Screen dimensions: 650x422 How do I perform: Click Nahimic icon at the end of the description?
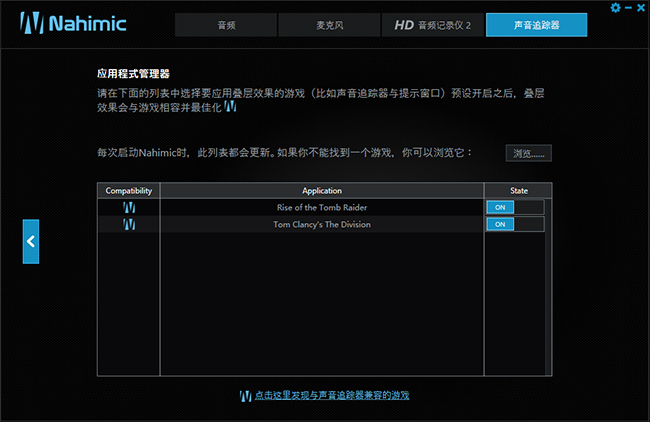click(230, 107)
